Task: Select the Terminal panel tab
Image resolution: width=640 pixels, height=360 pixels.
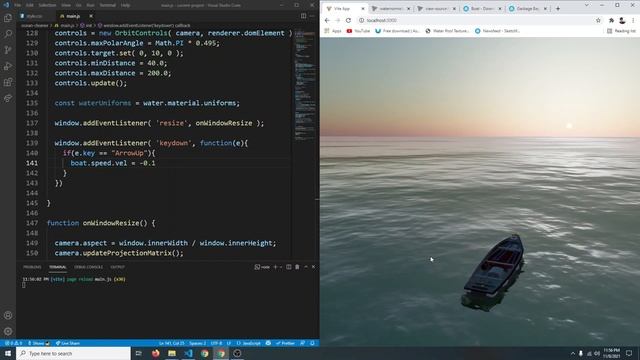Action: click(x=58, y=267)
